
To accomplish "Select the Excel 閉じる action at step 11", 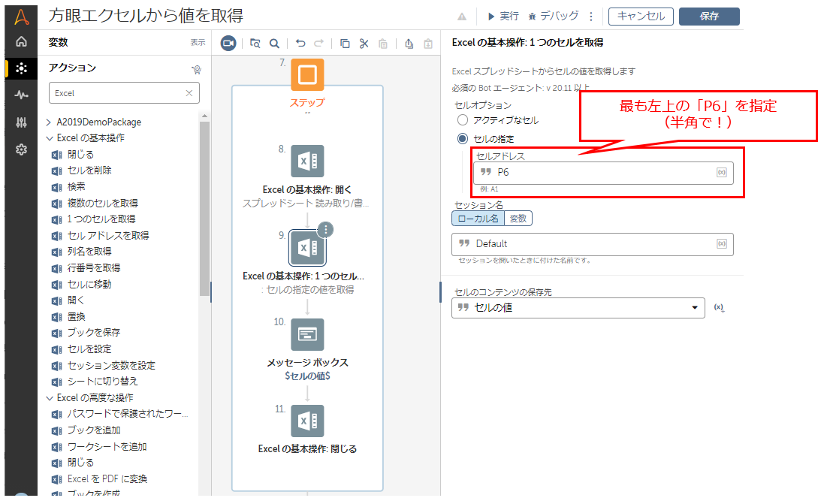I will (x=307, y=421).
